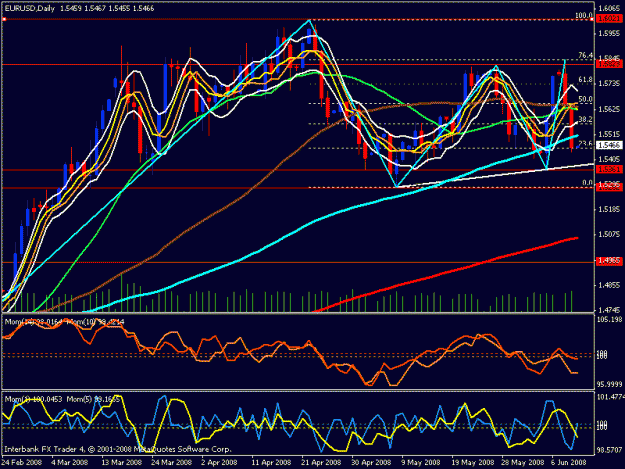Click the 19 May 2008 date label
Screen dimensions: 625x469
point(473,462)
